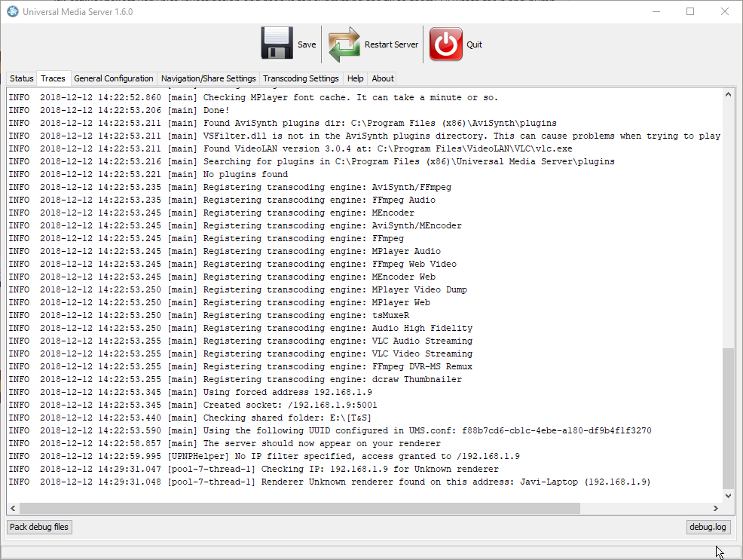The width and height of the screenshot is (743, 560).
Task: Click the horizontal scrollbar thumb
Action: pos(299,508)
